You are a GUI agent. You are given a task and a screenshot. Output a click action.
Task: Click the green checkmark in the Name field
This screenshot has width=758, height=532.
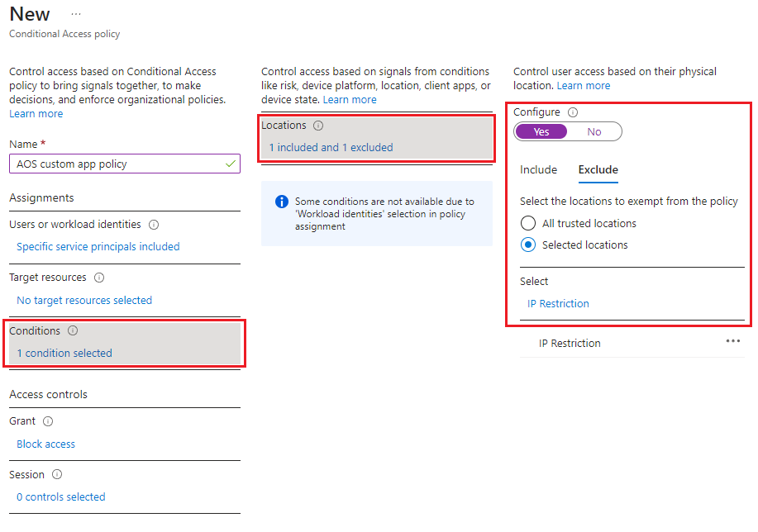coord(229,163)
